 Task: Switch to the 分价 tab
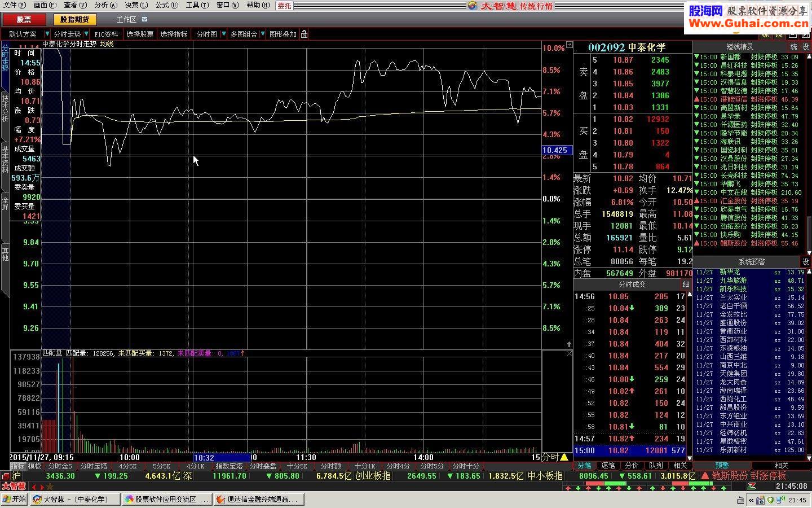click(632, 466)
